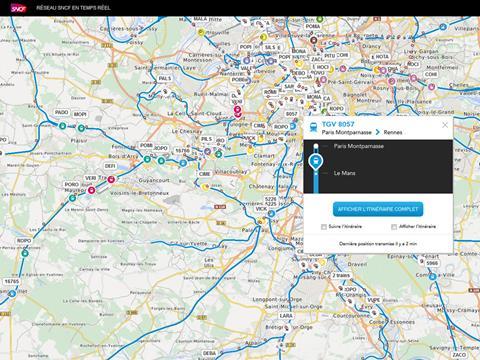Enable the Afficher l'itinéraire checkbox
480x360 pixels.
pos(394,227)
